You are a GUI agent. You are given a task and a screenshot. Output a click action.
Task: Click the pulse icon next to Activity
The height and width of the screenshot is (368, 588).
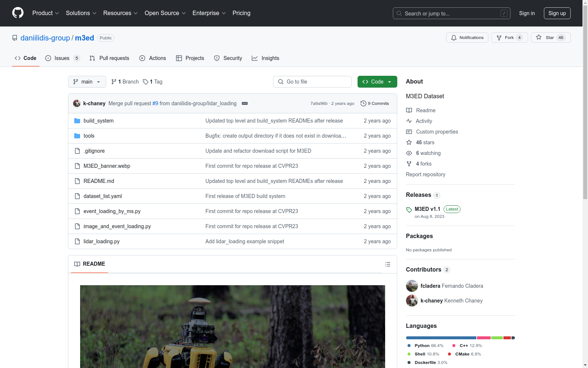pyautogui.click(x=409, y=121)
